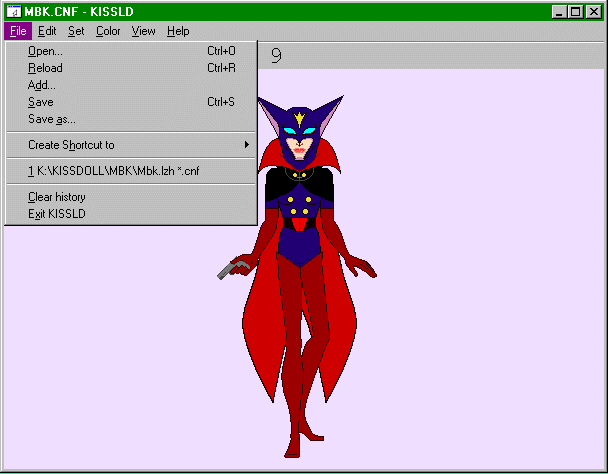
Task: Click the gray pistol in the doll's hand
Action: coord(232,268)
